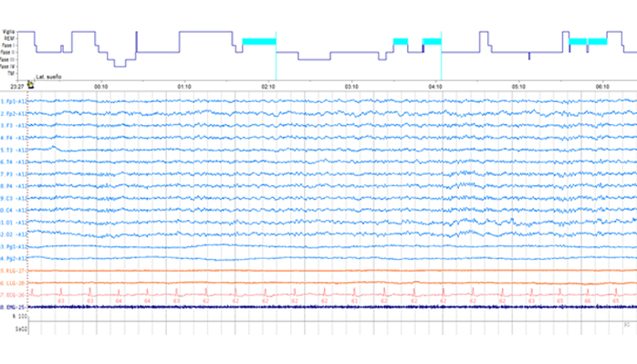
Task: Select the P3-A12 channel label
Action: [x=14, y=174]
